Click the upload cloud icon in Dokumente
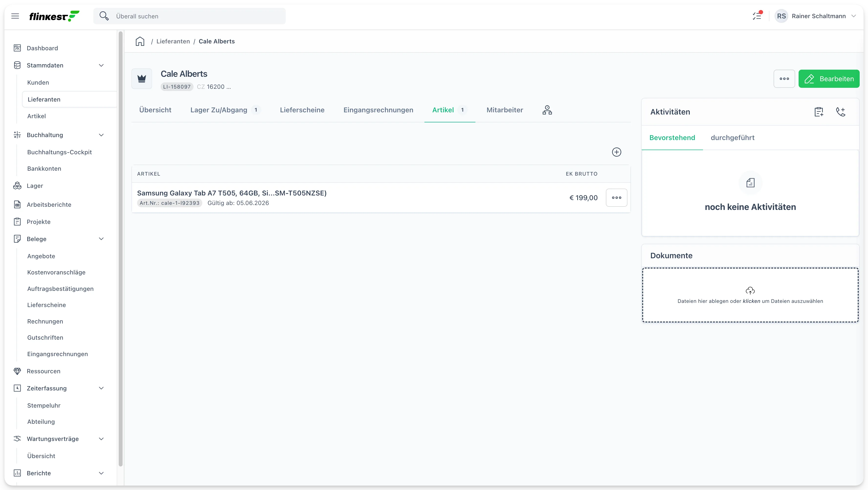The image size is (868, 490). pyautogui.click(x=750, y=291)
